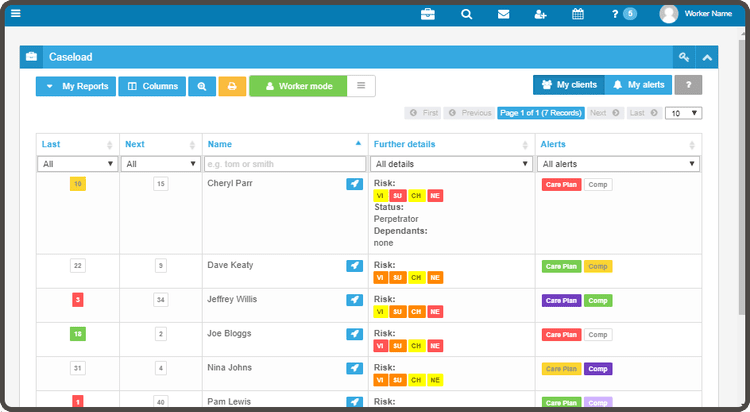Click Joe Bloggs's red Care Plan alert
This screenshot has height=412, width=750.
pyautogui.click(x=562, y=335)
